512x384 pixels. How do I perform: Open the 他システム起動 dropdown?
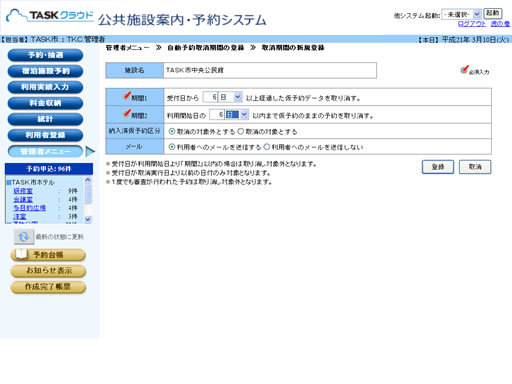tap(461, 14)
